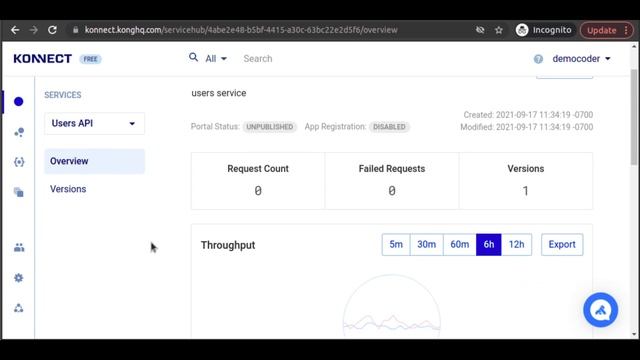Screen dimensions: 640x360
Task: Click the Request Count card
Action: click(x=258, y=181)
